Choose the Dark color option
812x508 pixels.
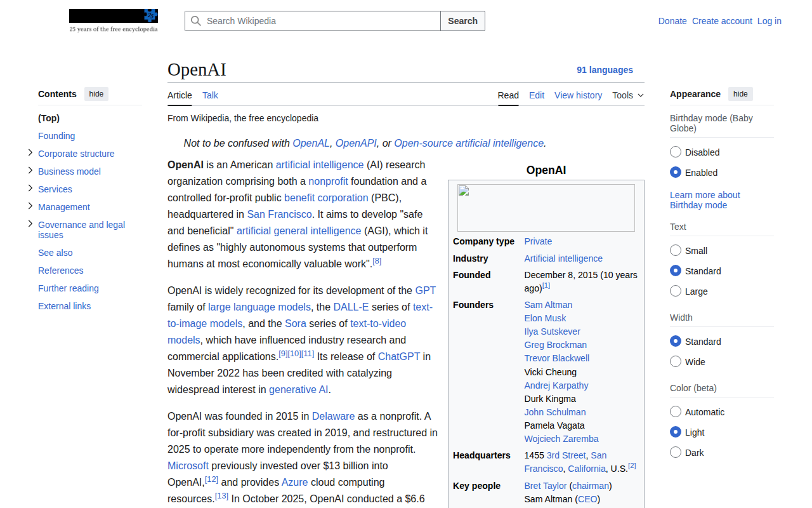point(676,452)
